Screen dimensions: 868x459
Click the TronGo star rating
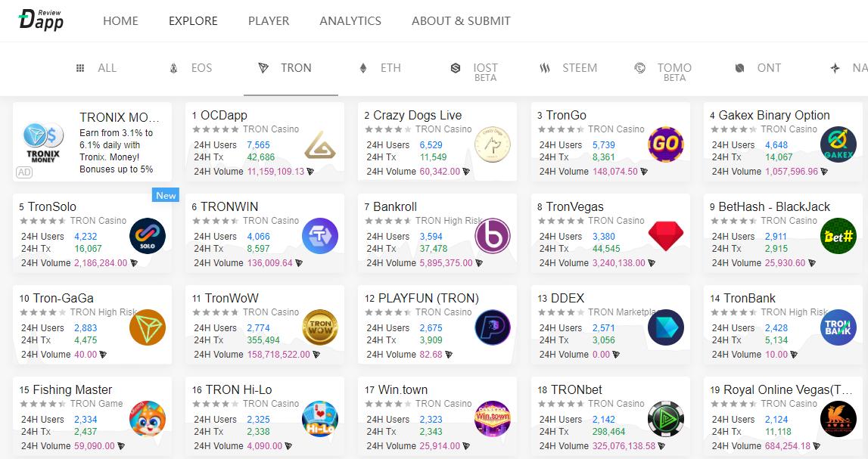pyautogui.click(x=561, y=129)
